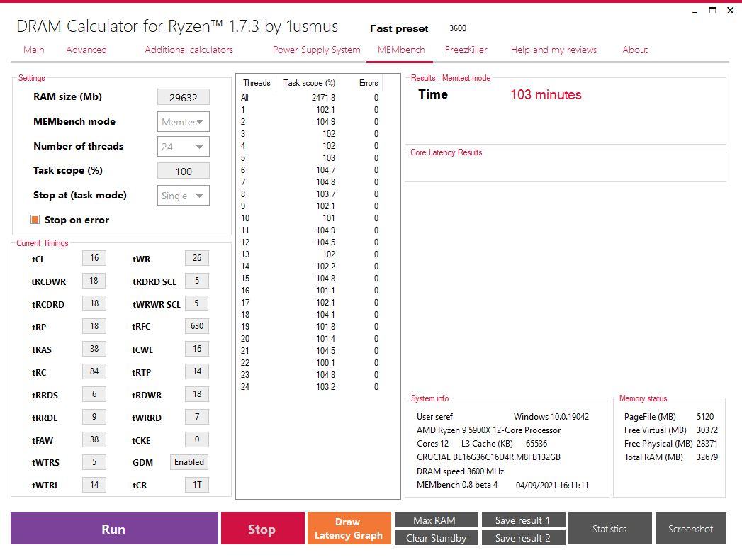The image size is (742, 560).
Task: Click the Clear Standby button
Action: 437,538
